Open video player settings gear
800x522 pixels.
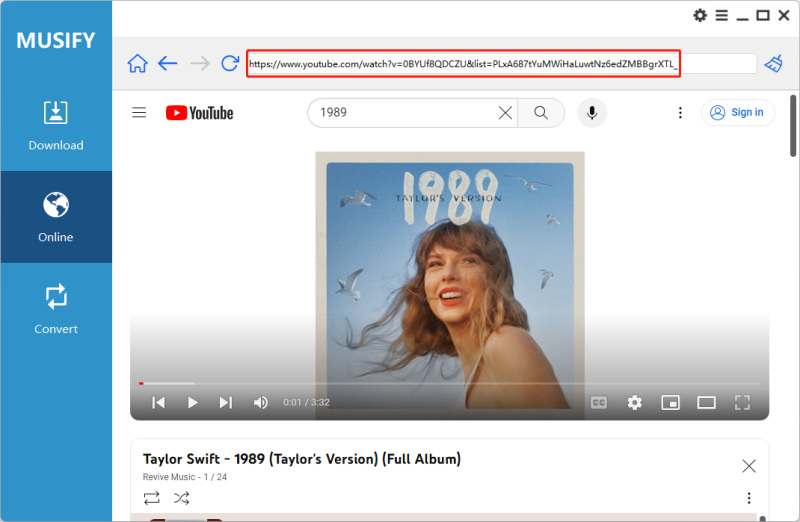[635, 403]
